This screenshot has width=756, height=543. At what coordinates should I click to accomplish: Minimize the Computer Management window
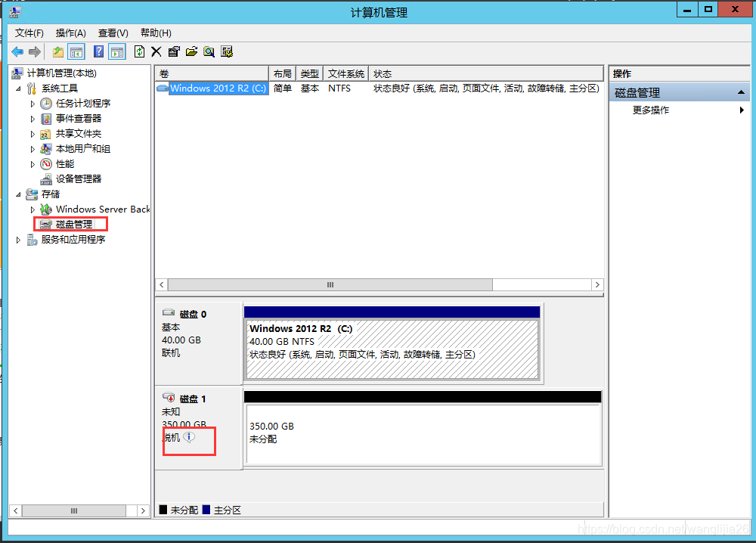(687, 10)
